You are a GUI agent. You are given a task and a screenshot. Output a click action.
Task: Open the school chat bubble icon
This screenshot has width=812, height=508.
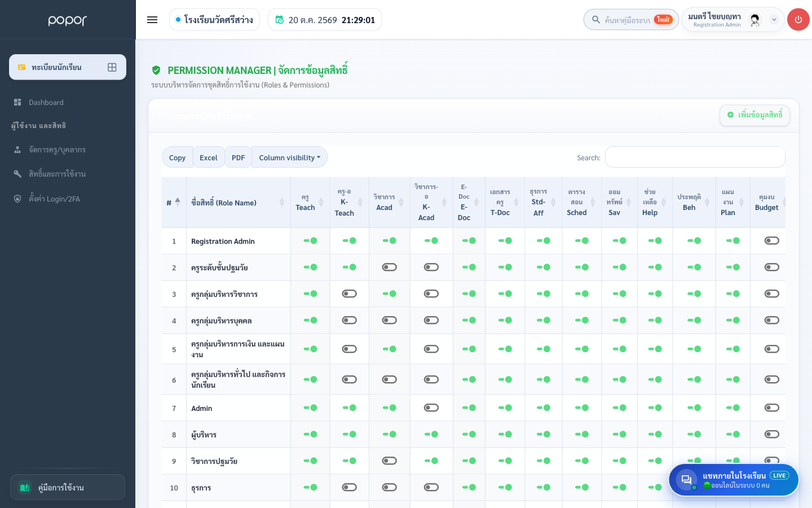tap(686, 480)
